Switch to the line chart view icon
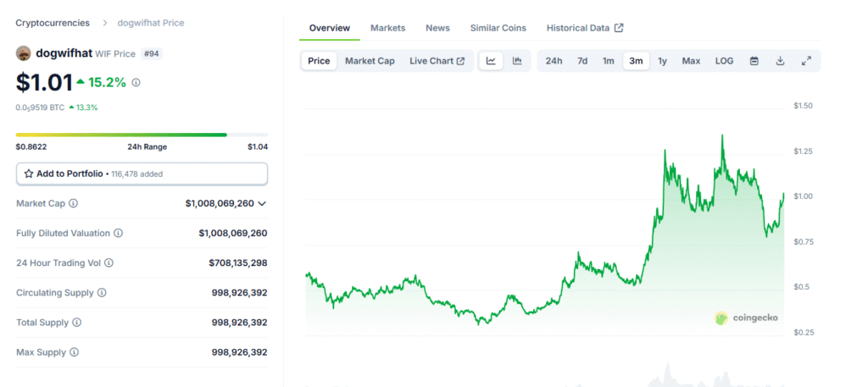868x387 pixels. 491,61
